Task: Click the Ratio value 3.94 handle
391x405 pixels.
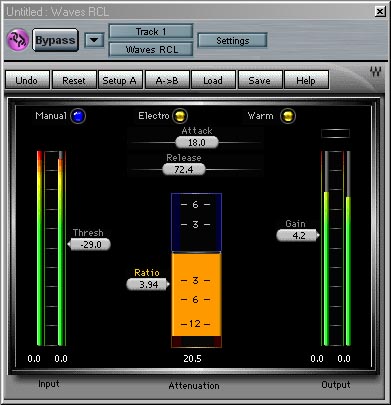Action: click(x=148, y=284)
